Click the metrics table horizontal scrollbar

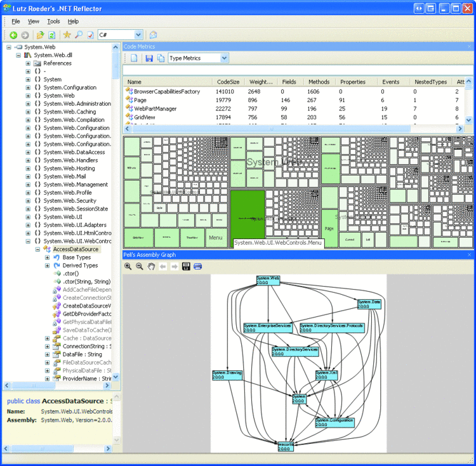tap(271, 129)
